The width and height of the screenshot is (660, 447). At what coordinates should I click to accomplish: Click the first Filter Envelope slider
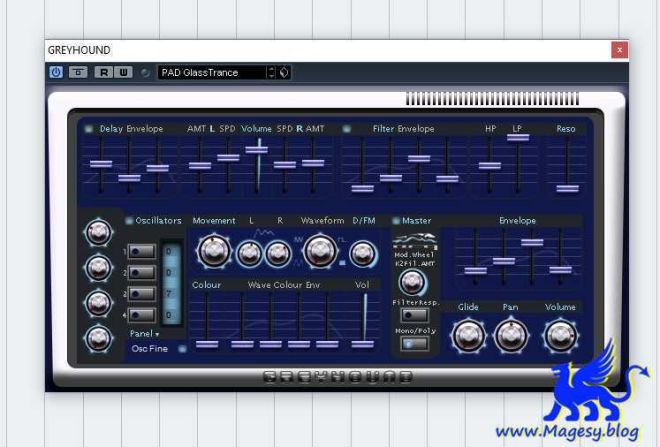[x=362, y=189]
